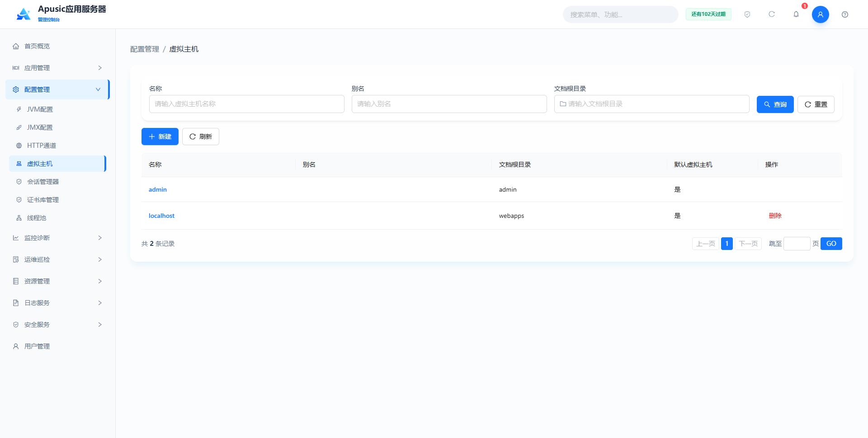The width and height of the screenshot is (868, 438).
Task: Click the 刷新 refresh button
Action: (201, 137)
